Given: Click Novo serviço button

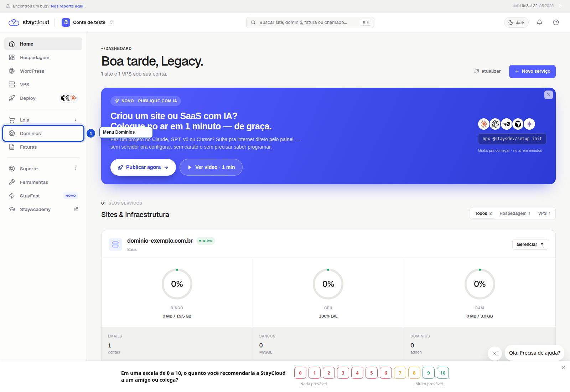Looking at the screenshot, I should point(532,71).
